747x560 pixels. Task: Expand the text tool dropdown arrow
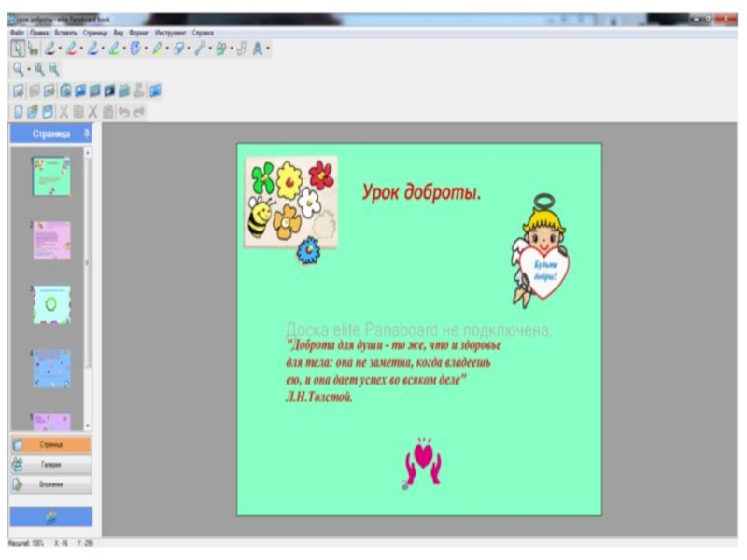click(268, 49)
